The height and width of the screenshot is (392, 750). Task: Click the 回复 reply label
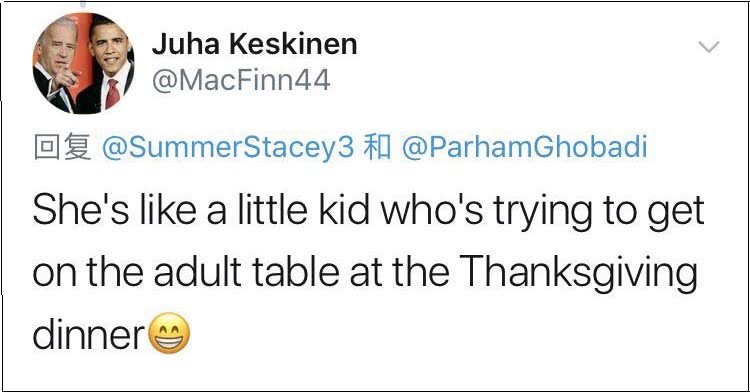pyautogui.click(x=62, y=147)
